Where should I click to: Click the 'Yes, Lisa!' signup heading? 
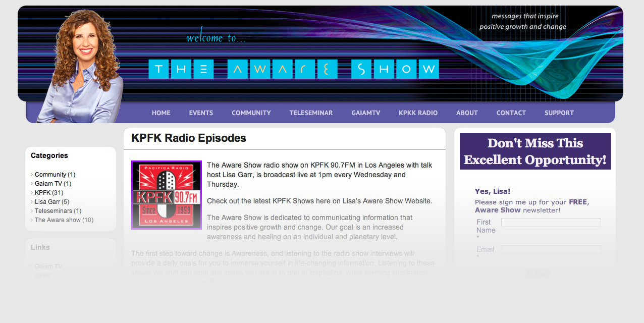493,191
